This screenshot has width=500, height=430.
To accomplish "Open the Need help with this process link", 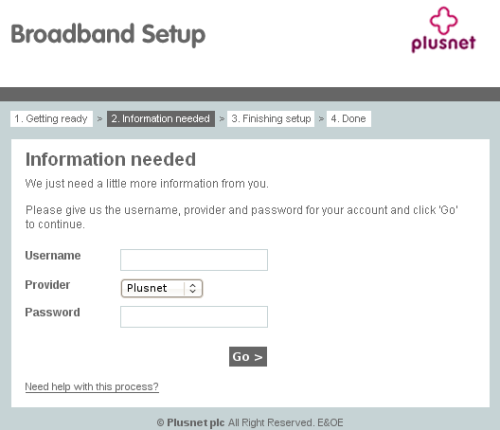I will [x=92, y=387].
